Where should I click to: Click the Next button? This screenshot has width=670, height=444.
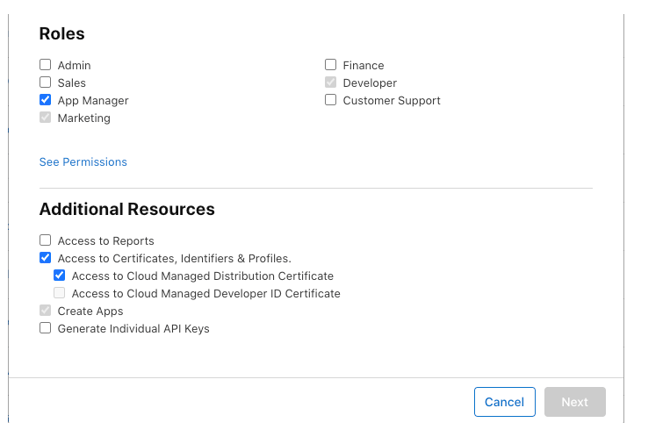point(575,402)
